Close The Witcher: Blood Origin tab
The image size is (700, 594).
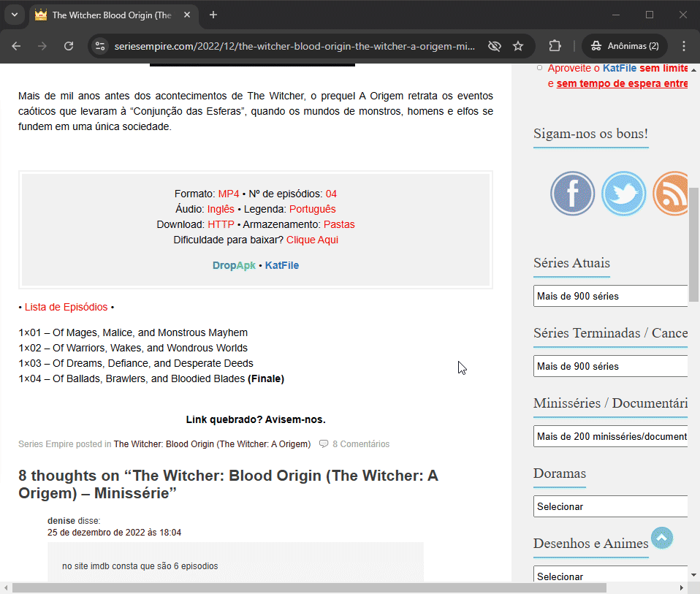(187, 15)
